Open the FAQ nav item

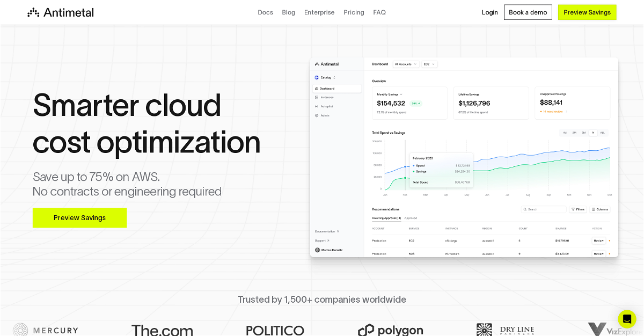379,12
